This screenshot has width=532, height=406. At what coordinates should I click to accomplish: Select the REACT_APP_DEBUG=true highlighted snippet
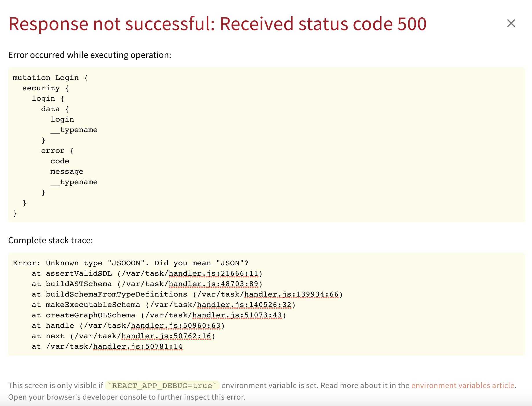coord(162,385)
